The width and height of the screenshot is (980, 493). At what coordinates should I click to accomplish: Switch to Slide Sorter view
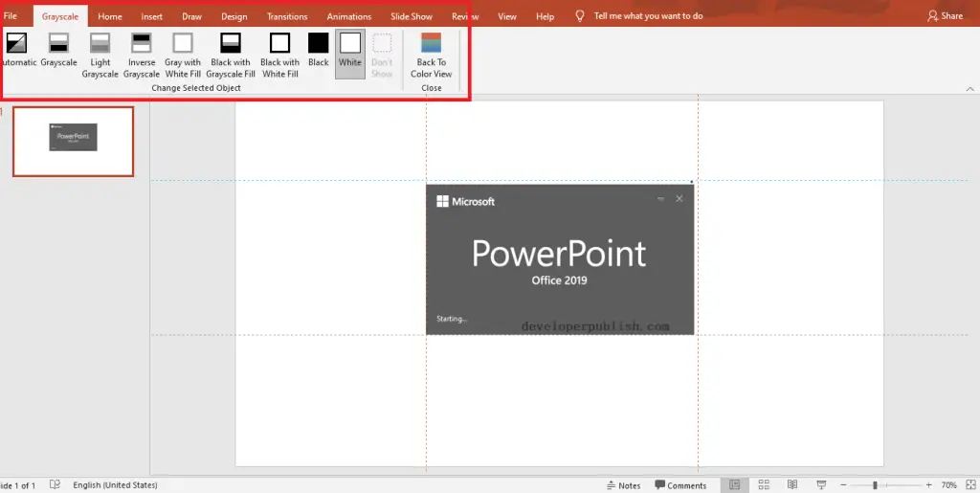(x=764, y=485)
